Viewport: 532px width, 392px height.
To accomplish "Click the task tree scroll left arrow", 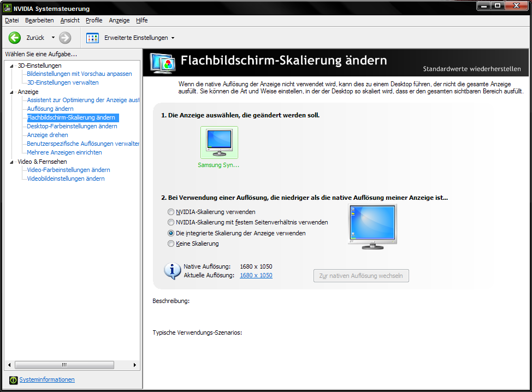I will 9,365.
